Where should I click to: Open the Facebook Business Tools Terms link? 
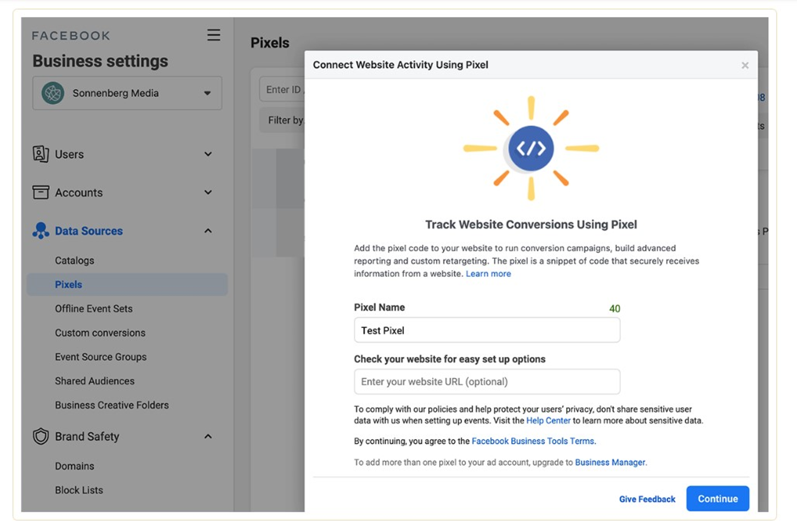pos(533,441)
